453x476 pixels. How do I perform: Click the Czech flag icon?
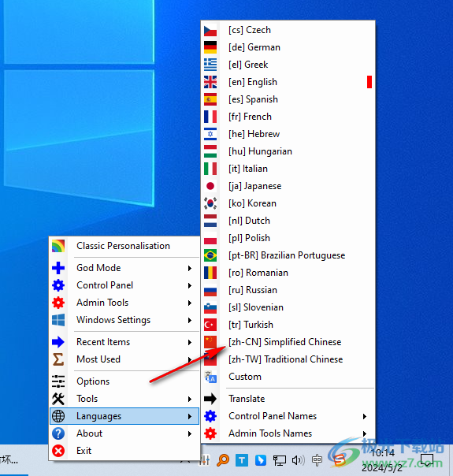point(210,30)
